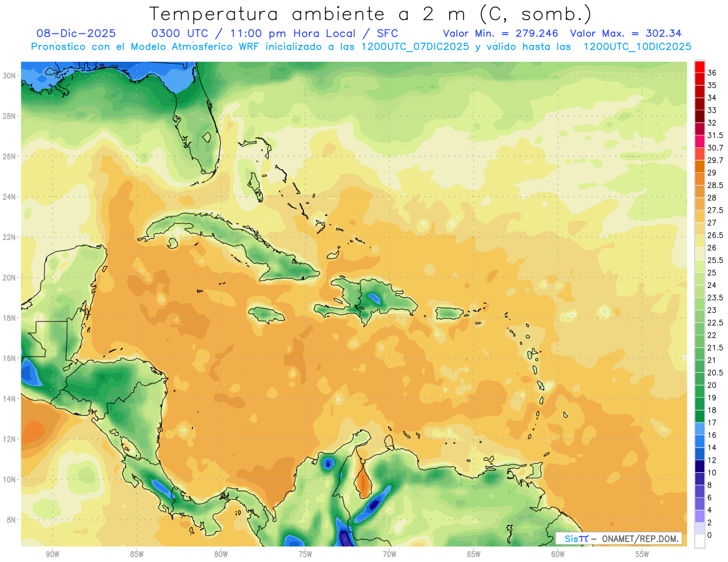
Task: Click the '36' legend value
Action: (712, 73)
